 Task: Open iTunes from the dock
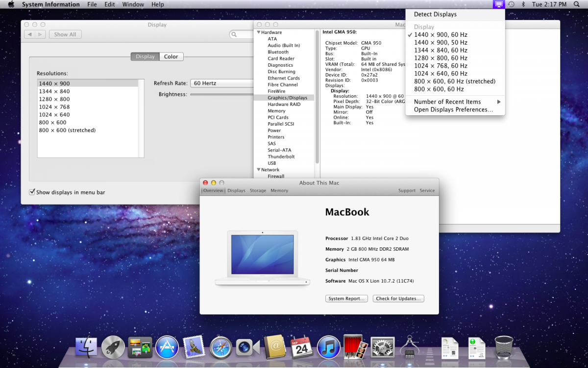(x=328, y=347)
